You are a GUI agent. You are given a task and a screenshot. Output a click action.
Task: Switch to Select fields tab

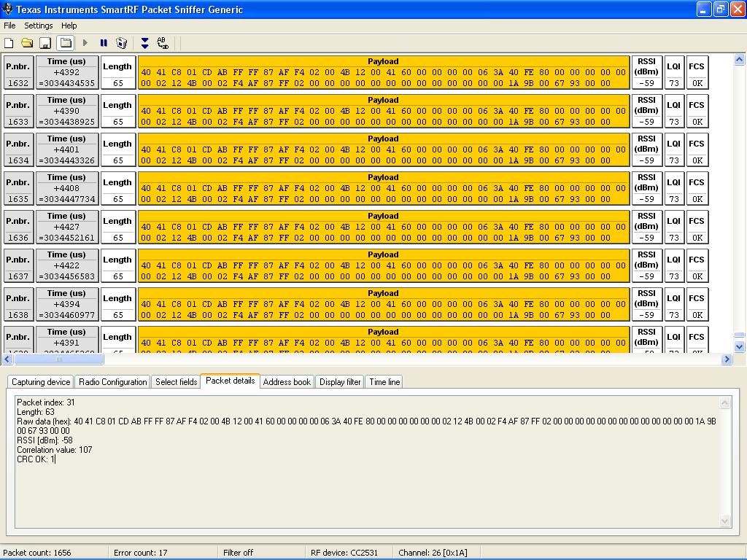tap(177, 382)
